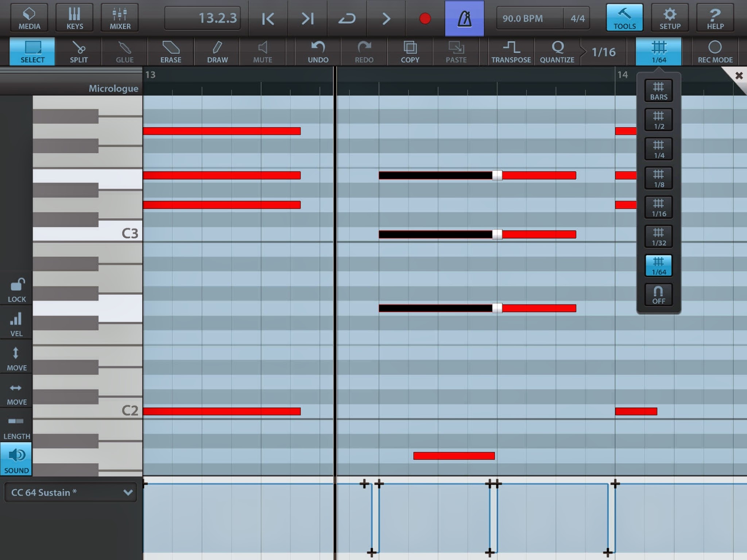Choose BARS in the grid menu
The width and height of the screenshot is (747, 560).
pos(659,90)
